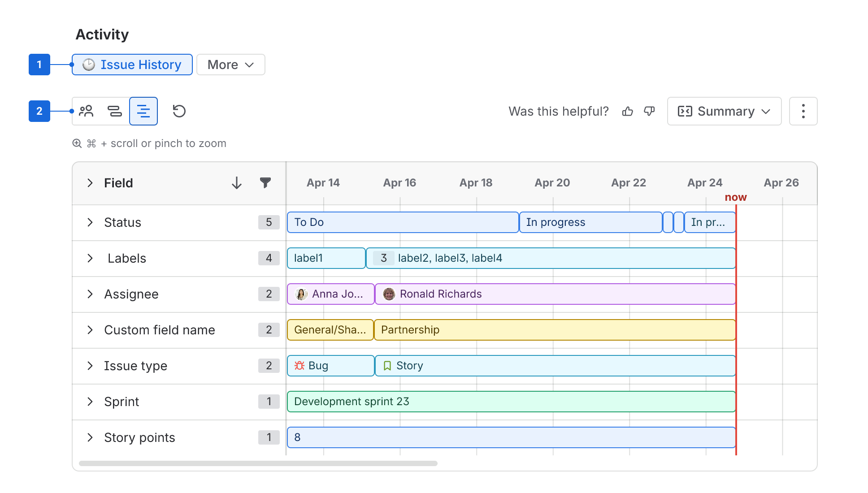Click the Ronald Richards assignee bar

coord(555,294)
